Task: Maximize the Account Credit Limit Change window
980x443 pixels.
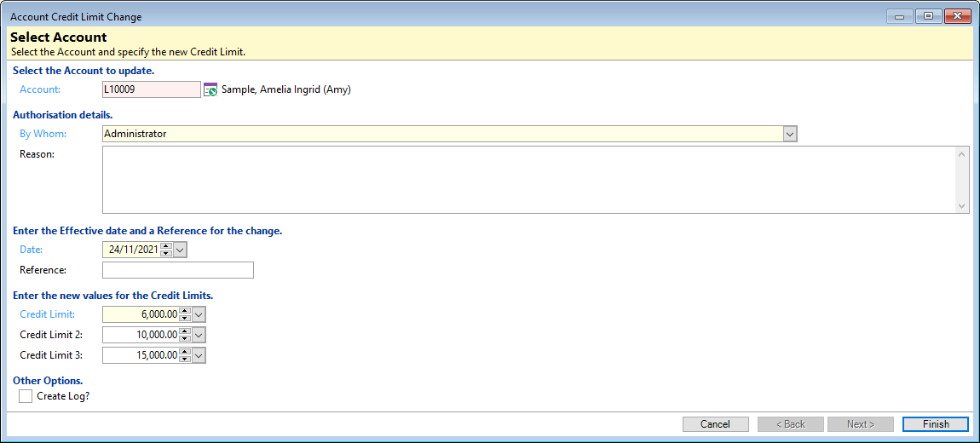Action: [928, 16]
